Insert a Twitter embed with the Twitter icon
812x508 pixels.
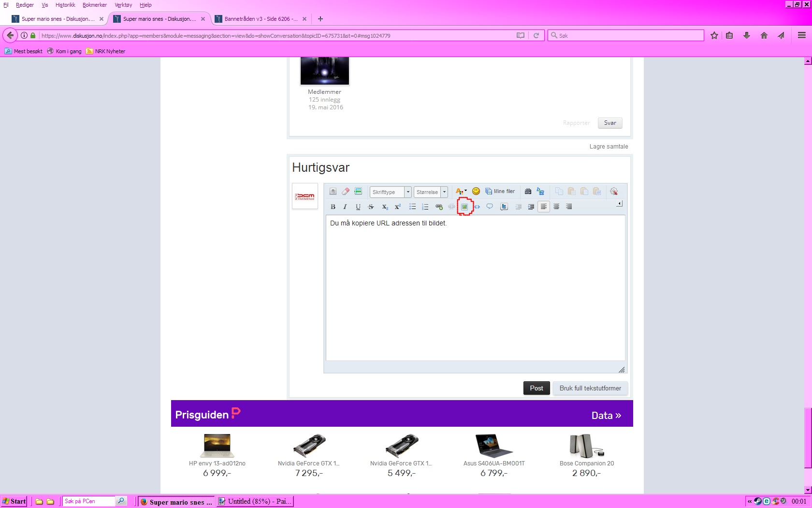504,207
